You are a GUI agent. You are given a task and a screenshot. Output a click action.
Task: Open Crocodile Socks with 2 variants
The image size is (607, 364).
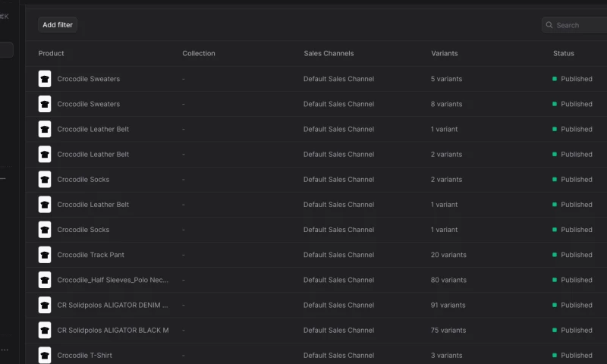pyautogui.click(x=83, y=179)
